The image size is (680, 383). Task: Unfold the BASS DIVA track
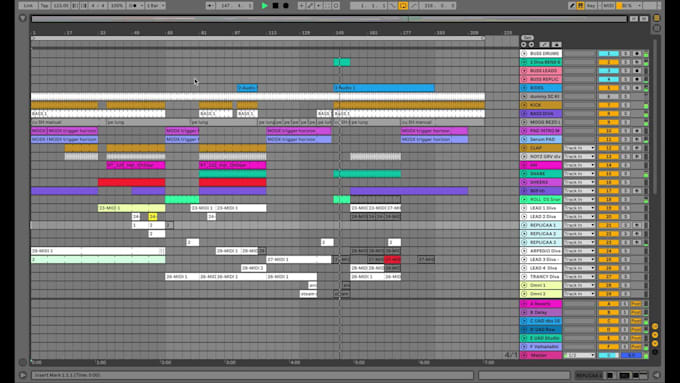pyautogui.click(x=524, y=114)
